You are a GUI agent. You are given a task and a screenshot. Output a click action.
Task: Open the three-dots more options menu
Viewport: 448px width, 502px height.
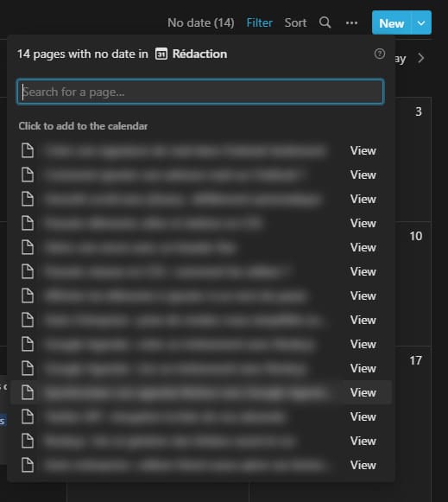click(351, 23)
